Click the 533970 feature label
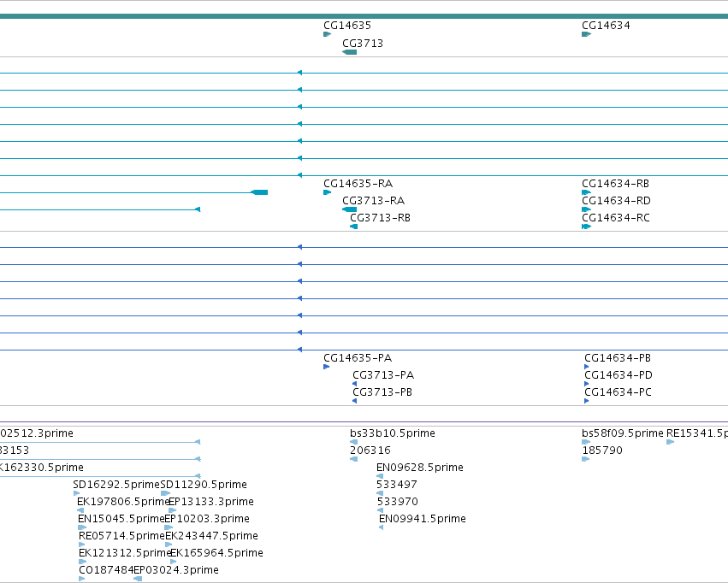This screenshot has height=583, width=728. (397, 502)
